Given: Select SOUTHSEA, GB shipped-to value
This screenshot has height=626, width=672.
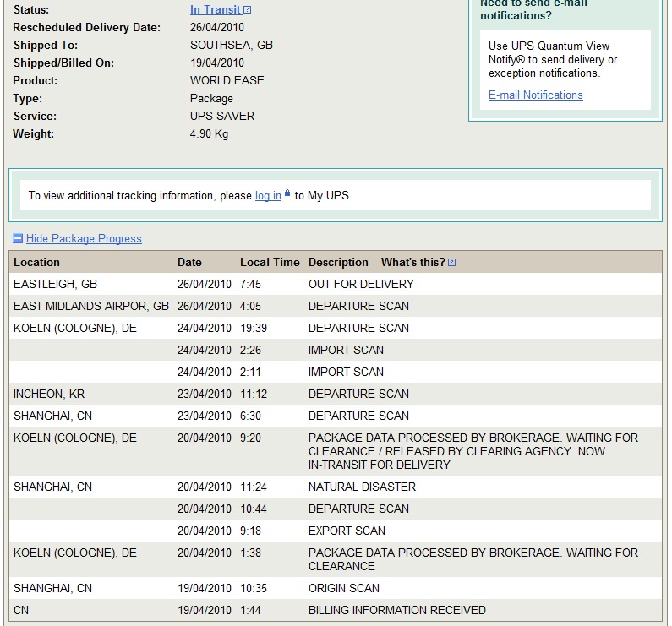Looking at the screenshot, I should [232, 45].
